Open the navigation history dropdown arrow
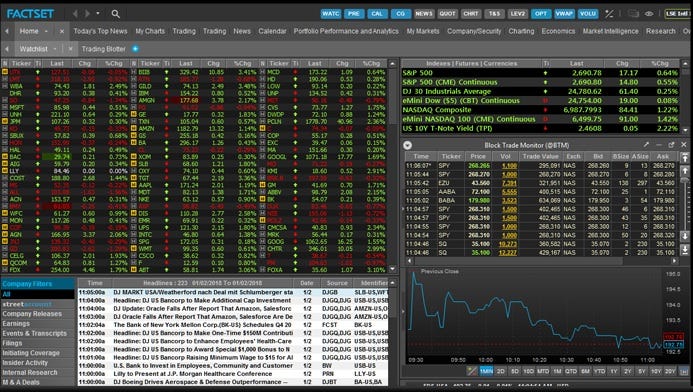 98,14
